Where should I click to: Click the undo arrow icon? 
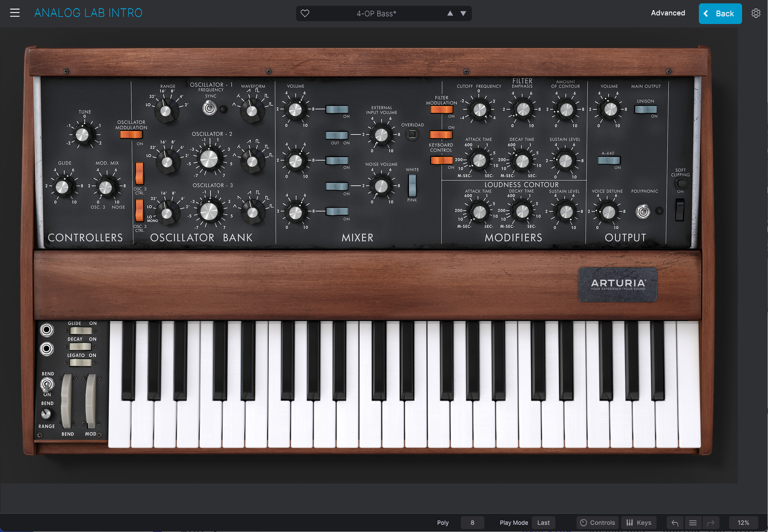[675, 523]
